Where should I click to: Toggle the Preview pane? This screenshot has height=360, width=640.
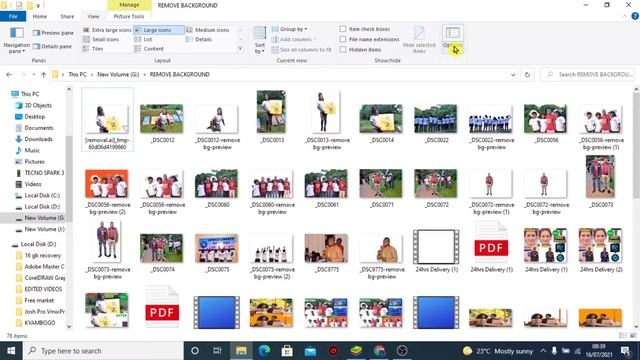53,33
